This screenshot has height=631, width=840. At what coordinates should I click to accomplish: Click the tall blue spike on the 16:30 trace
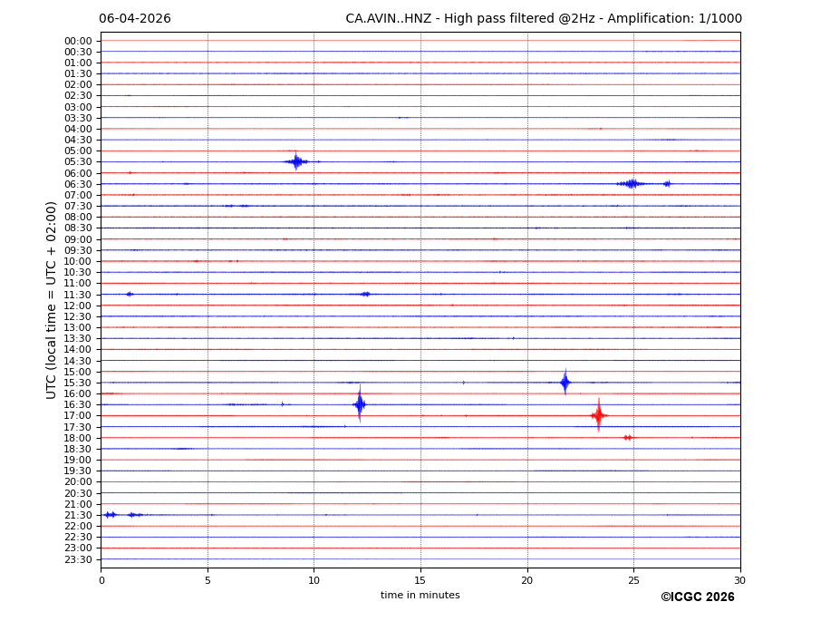click(360, 404)
